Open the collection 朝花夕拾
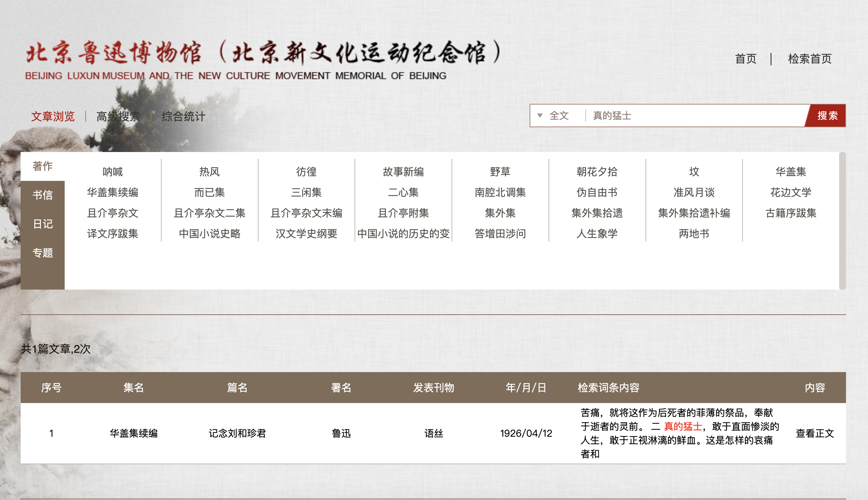Viewport: 868px width, 500px height. coord(597,172)
